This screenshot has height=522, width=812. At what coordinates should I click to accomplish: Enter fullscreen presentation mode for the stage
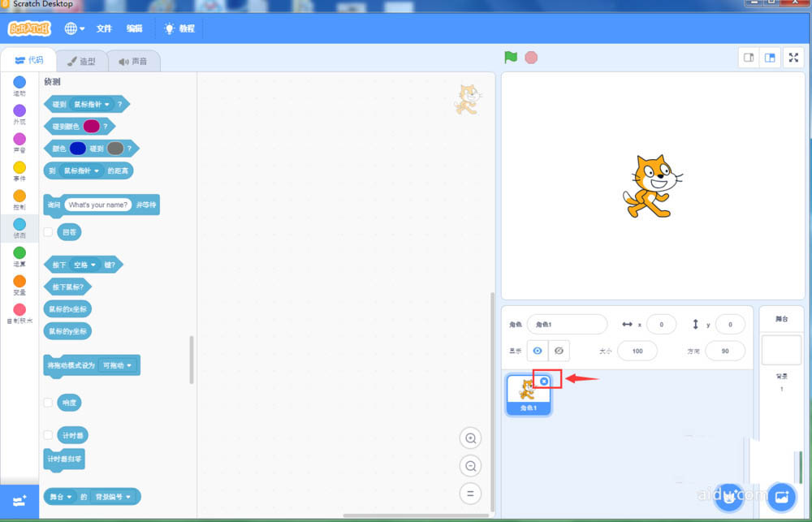(x=793, y=57)
